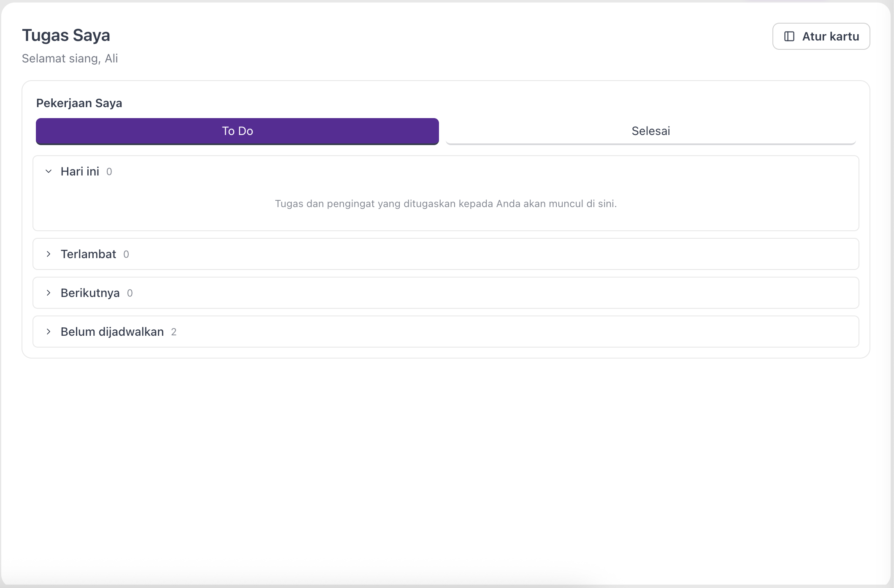This screenshot has width=894, height=588.
Task: Click the Hari ini count badge 0
Action: click(109, 172)
